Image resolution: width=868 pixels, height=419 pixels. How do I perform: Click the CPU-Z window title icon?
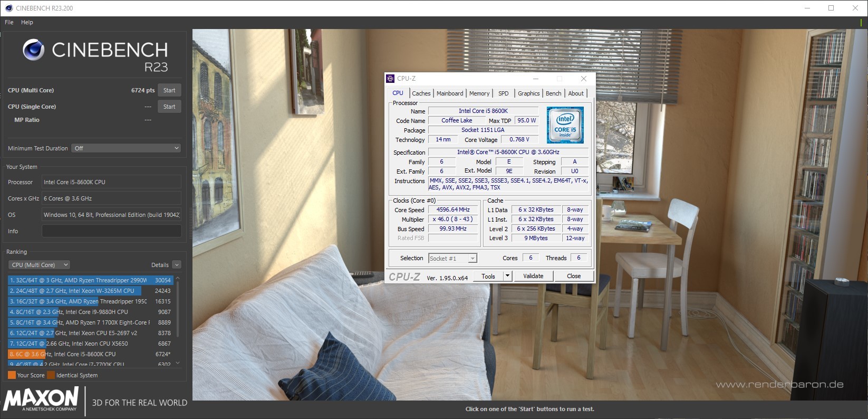click(x=390, y=79)
